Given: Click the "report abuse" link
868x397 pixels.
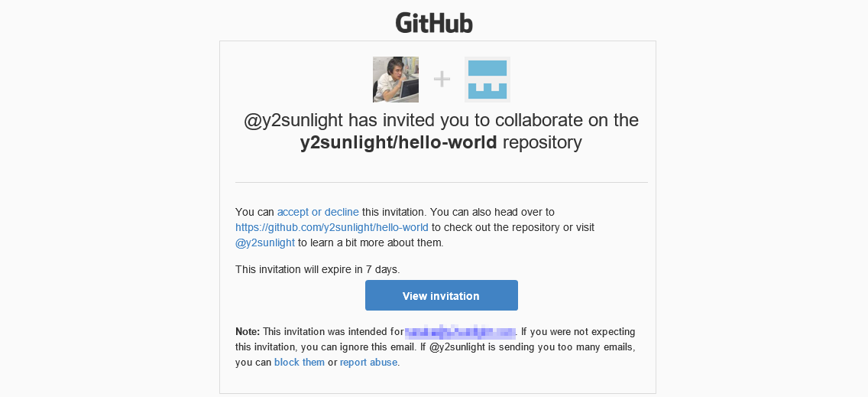Looking at the screenshot, I should click(368, 362).
